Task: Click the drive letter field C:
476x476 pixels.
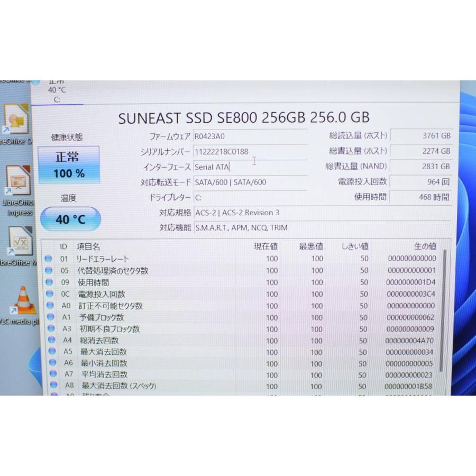Action: tap(250, 198)
